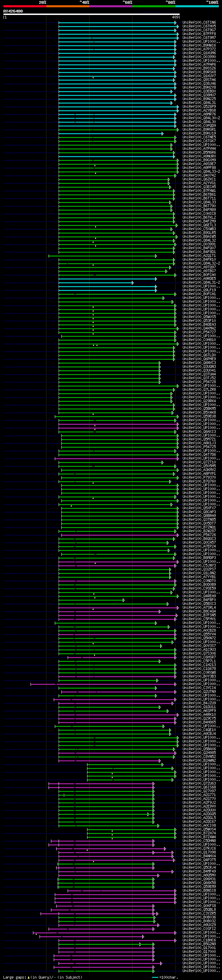
Task: Select the UniRef100_Q84L33-2 label
Action: click(x=202, y=172)
